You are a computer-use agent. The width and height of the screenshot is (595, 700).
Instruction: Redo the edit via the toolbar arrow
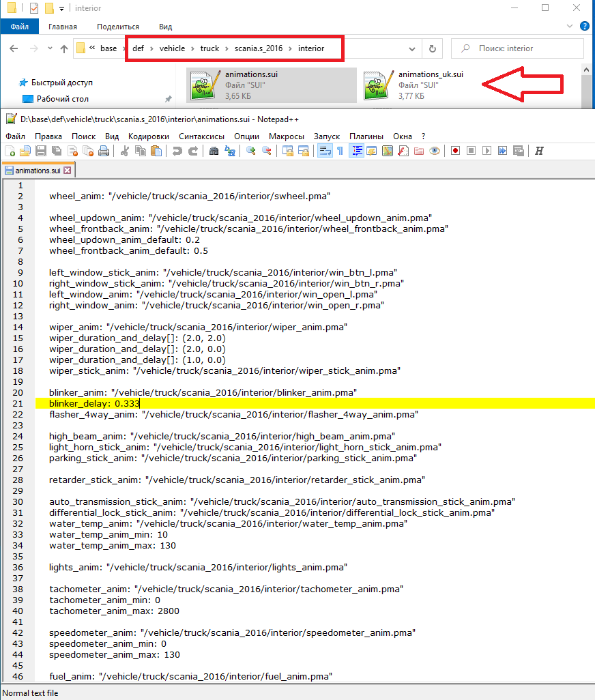point(193,151)
